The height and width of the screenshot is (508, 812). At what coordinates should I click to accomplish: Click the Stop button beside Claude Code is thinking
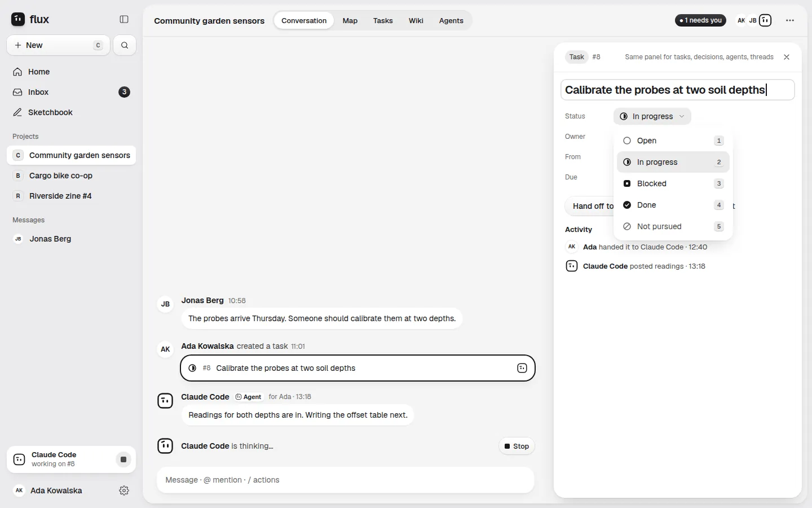[517, 446]
